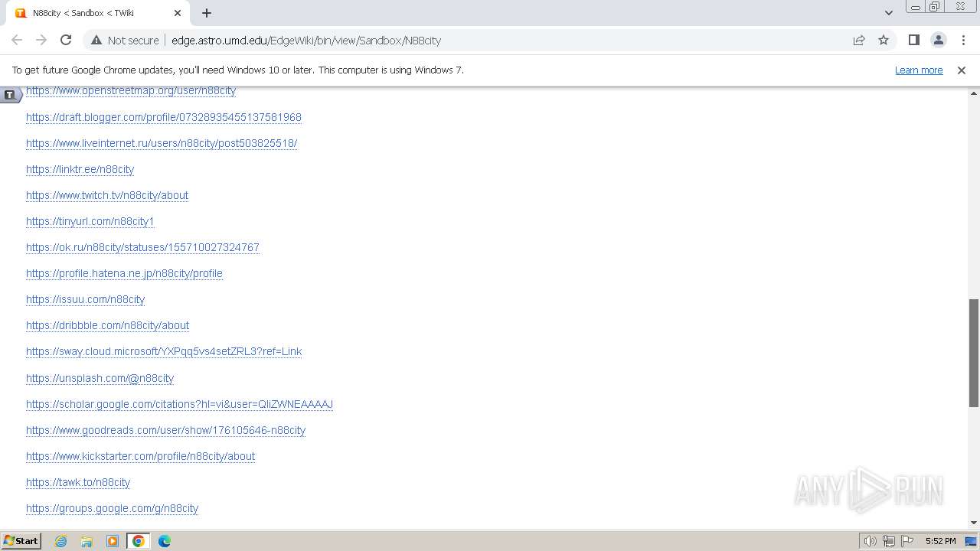
Task: Open the goodreads.com user link
Action: 165,430
